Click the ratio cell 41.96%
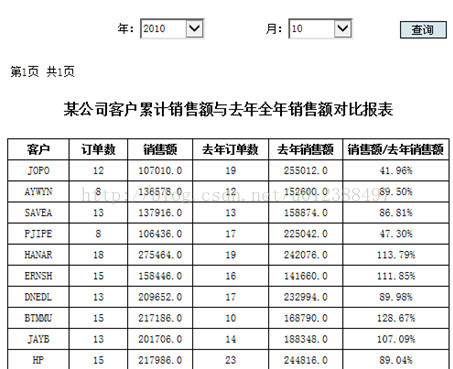 396,171
